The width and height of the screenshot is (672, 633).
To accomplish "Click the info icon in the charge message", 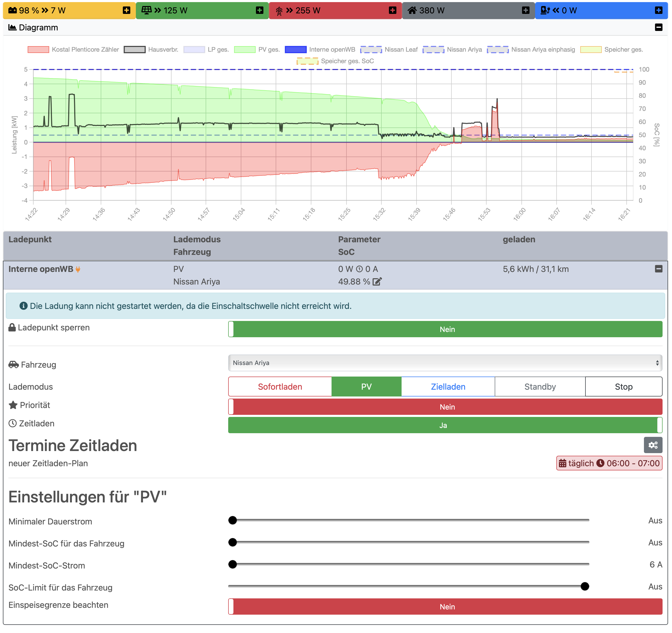I will click(23, 306).
